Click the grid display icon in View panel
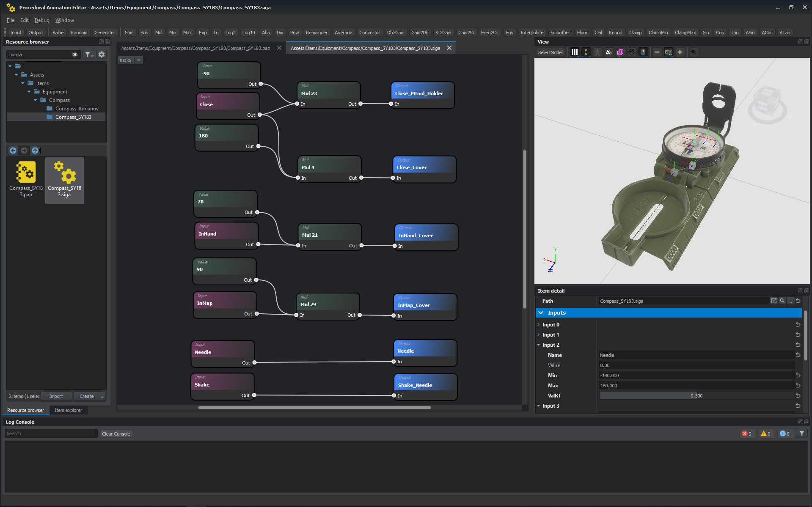 point(575,52)
